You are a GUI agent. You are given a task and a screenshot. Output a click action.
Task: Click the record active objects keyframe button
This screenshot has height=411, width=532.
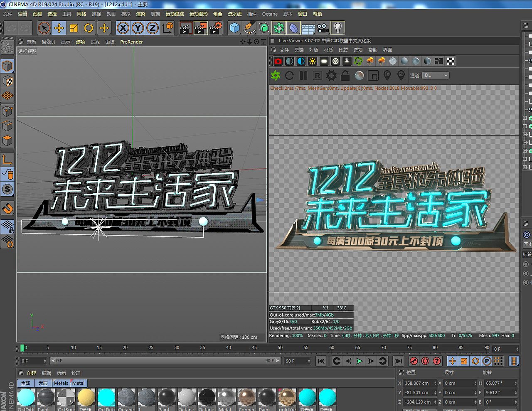click(x=414, y=361)
